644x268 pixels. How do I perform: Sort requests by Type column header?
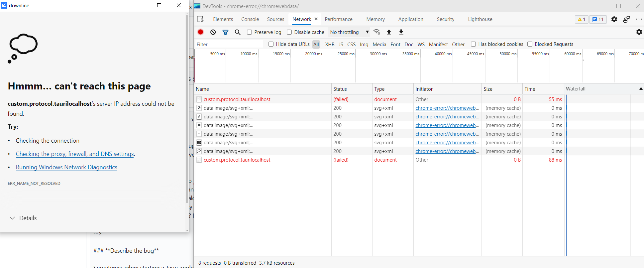point(393,89)
